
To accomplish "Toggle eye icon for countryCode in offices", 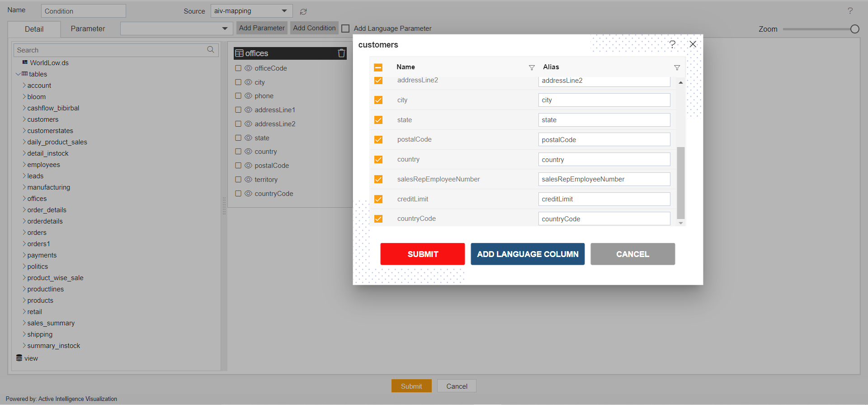I will click(248, 194).
